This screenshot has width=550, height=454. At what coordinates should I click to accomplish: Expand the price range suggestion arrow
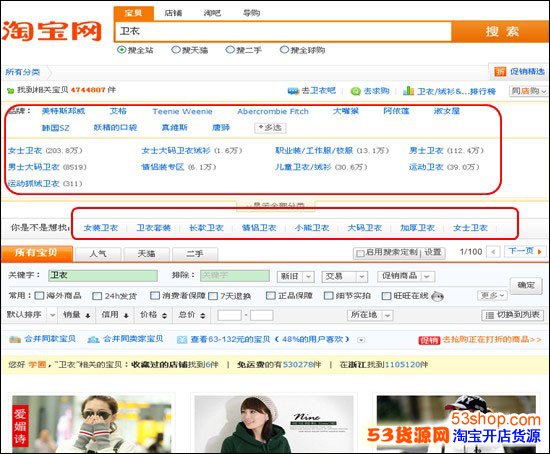(361, 340)
